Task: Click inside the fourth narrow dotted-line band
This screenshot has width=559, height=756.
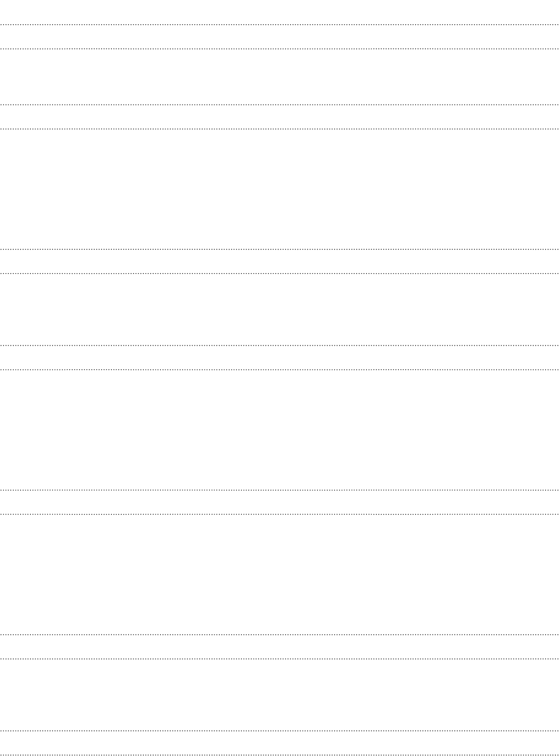Action: coord(279,357)
